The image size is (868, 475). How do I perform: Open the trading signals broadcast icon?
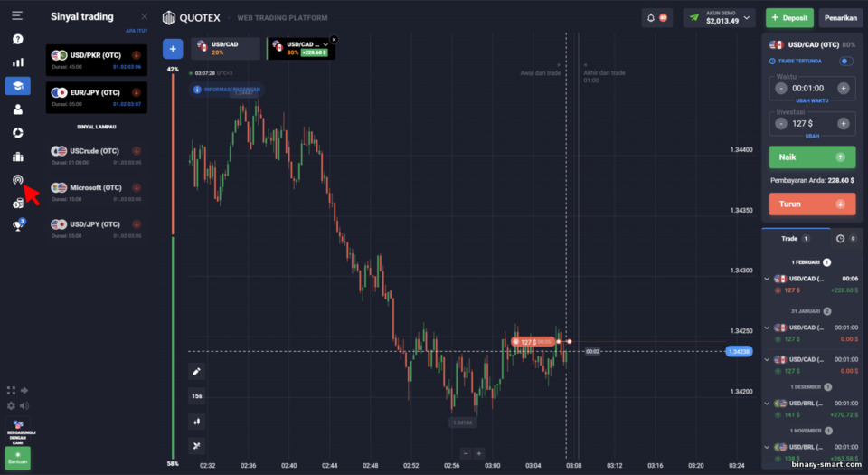click(x=18, y=179)
